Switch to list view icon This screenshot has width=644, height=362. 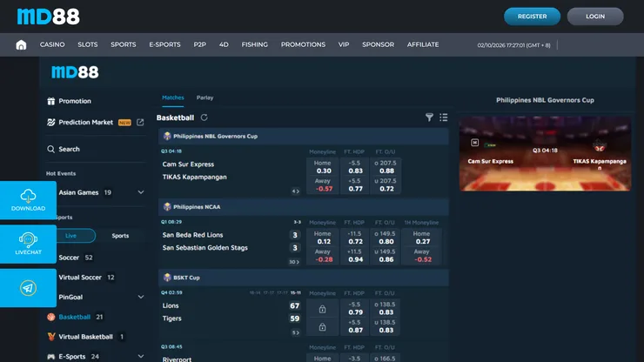[x=444, y=117]
